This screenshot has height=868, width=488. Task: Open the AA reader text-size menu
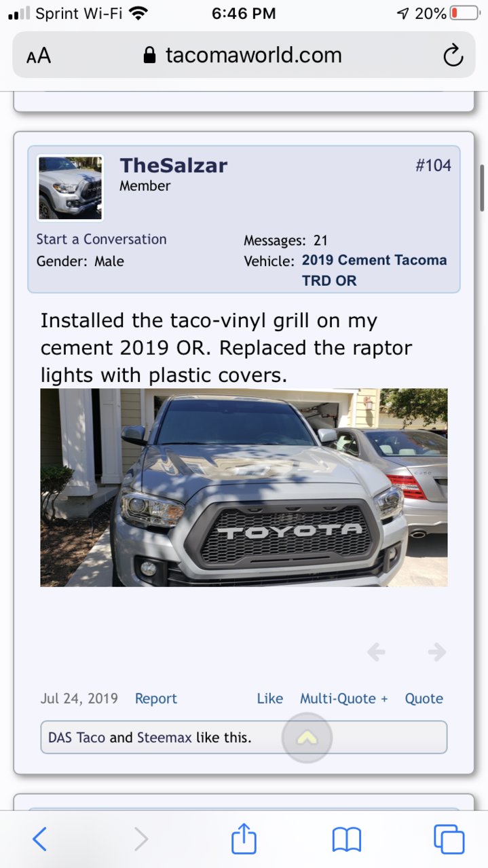click(39, 56)
